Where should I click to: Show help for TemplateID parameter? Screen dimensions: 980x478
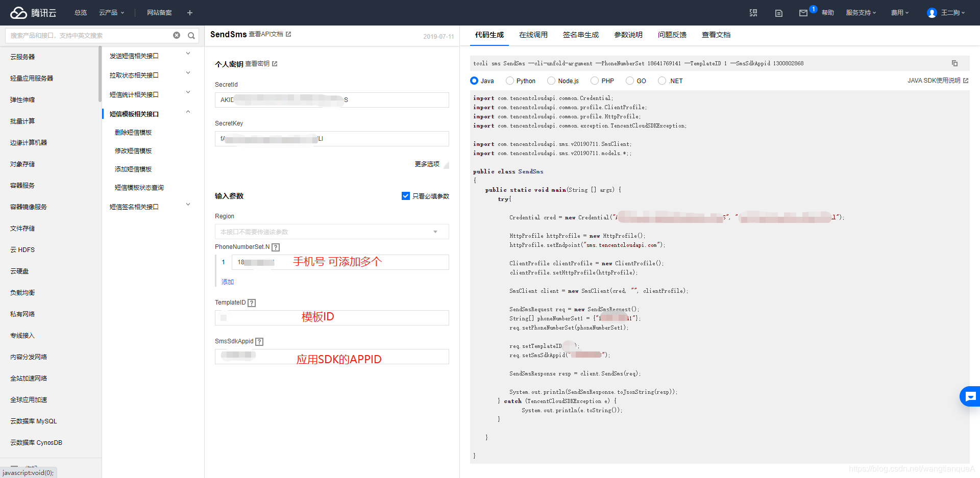pos(252,303)
